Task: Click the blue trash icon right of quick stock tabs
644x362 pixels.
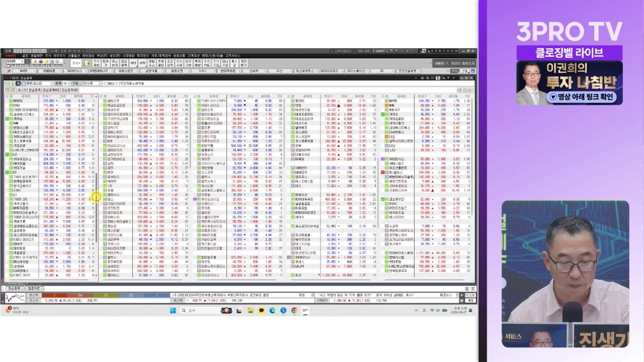Action: pyautogui.click(x=473, y=71)
